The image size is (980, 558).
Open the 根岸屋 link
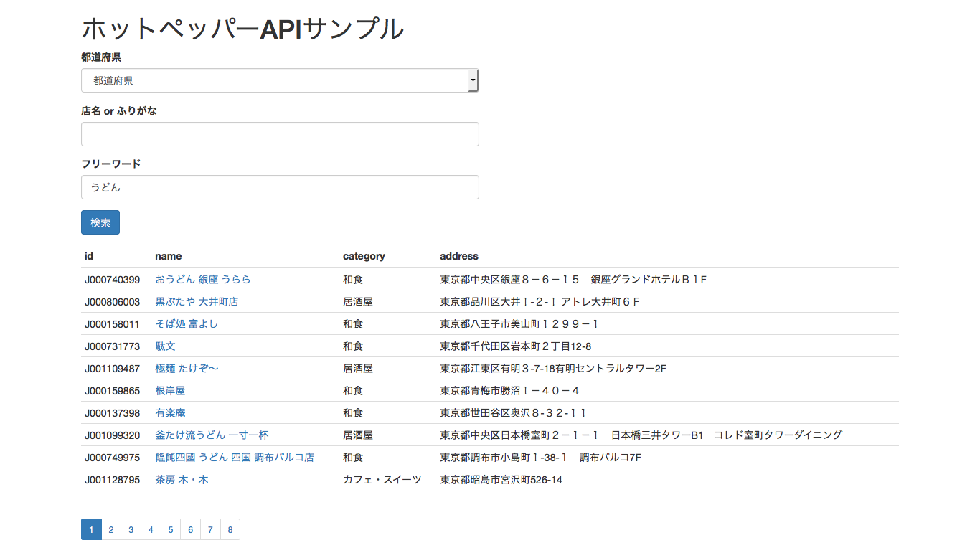(x=171, y=390)
